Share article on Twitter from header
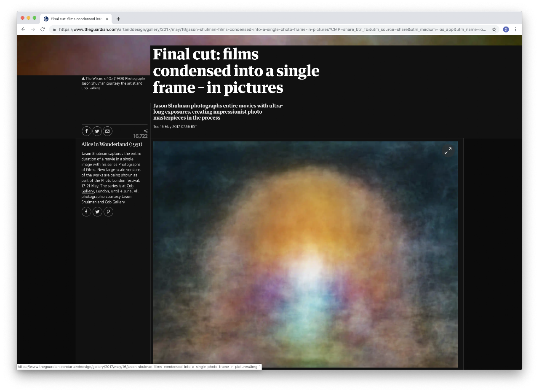The image size is (539, 392). coord(97,131)
